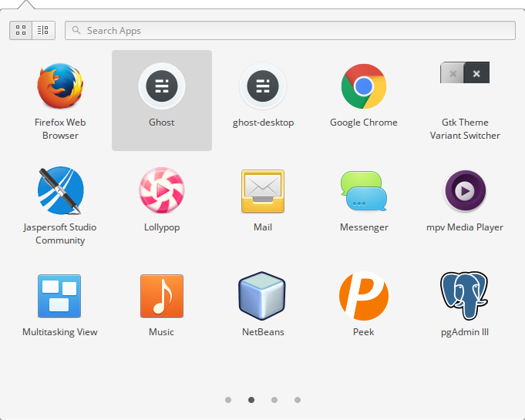Open Gtk Theme Variant Switcher
Image resolution: width=525 pixels, height=420 pixels.
465,100
